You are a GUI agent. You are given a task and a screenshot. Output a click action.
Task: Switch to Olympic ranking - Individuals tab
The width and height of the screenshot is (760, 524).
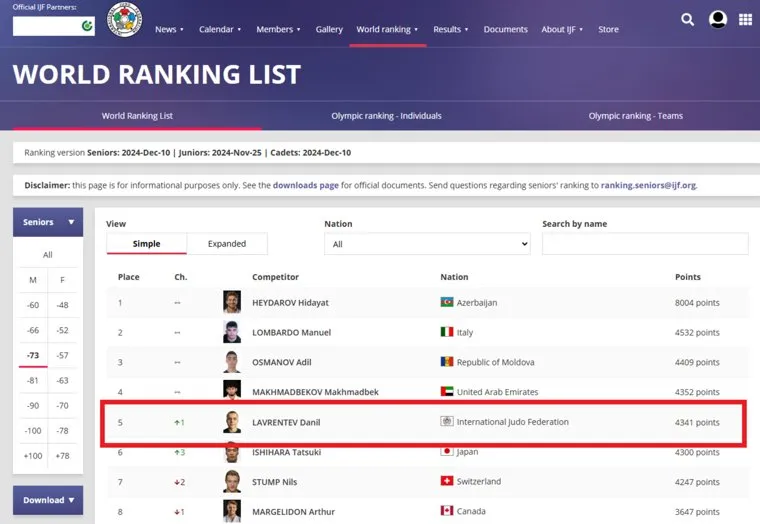pyautogui.click(x=386, y=116)
